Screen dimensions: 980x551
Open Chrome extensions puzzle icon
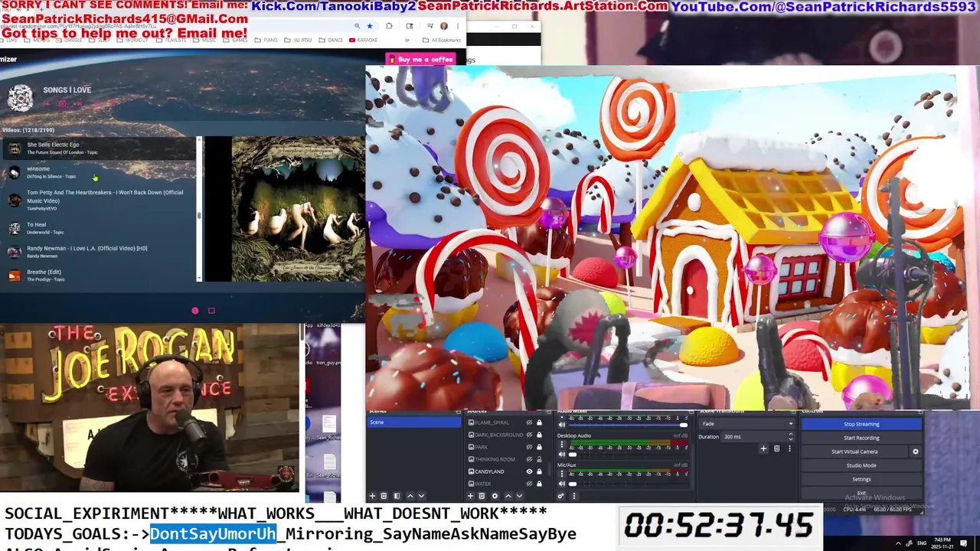pyautogui.click(x=389, y=26)
